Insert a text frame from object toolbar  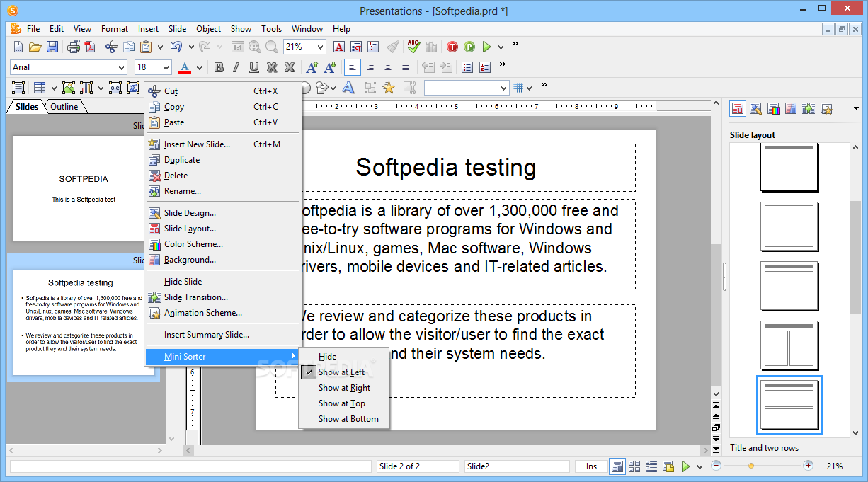[18, 88]
